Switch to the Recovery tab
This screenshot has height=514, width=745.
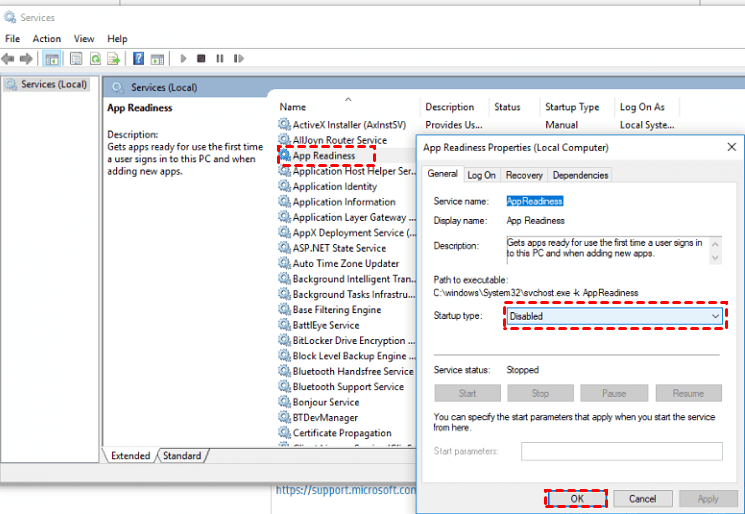pyautogui.click(x=524, y=175)
